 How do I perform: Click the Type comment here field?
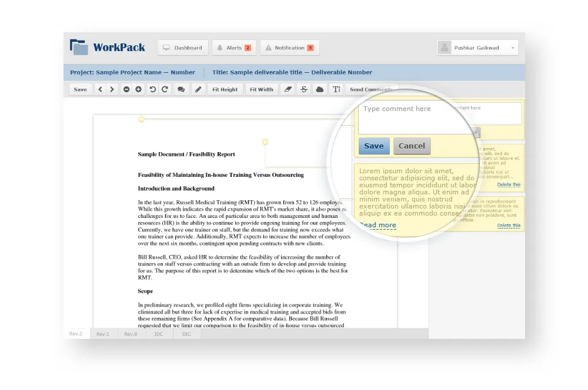(x=416, y=118)
